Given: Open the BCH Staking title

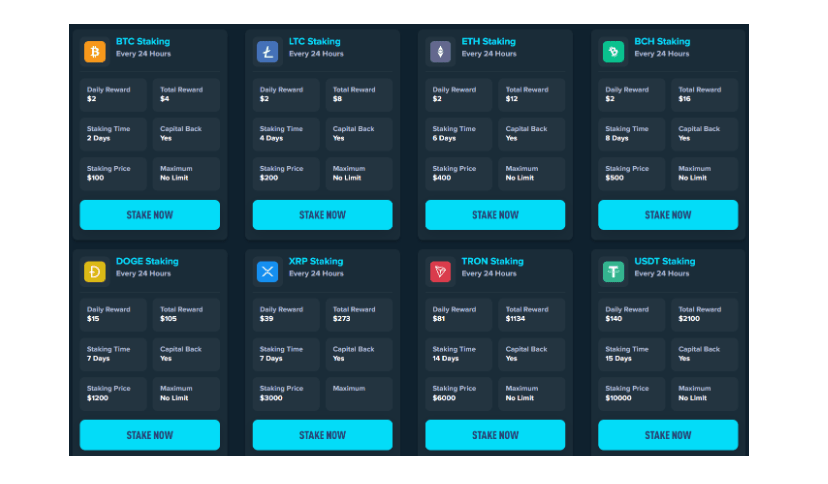Looking at the screenshot, I should (x=662, y=41).
